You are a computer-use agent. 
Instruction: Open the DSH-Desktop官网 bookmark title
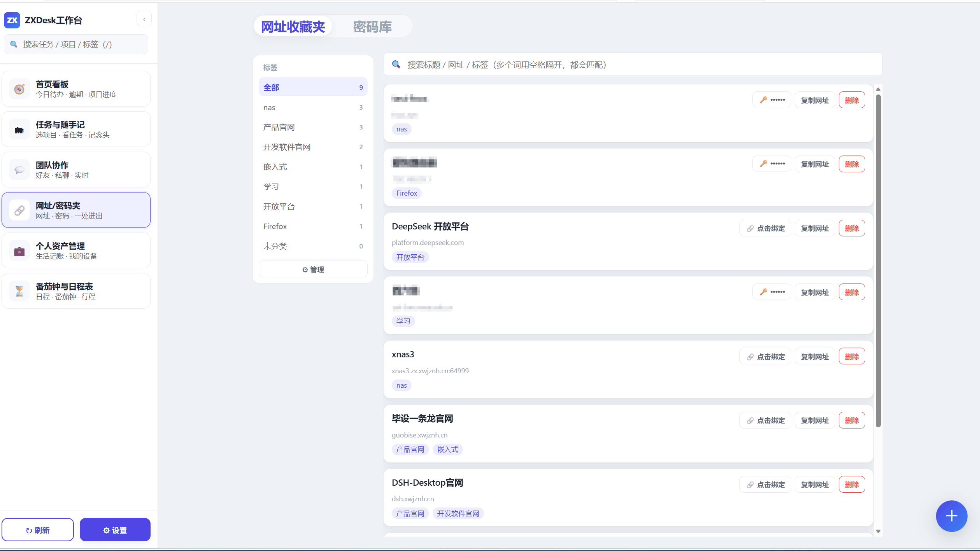pyautogui.click(x=427, y=483)
